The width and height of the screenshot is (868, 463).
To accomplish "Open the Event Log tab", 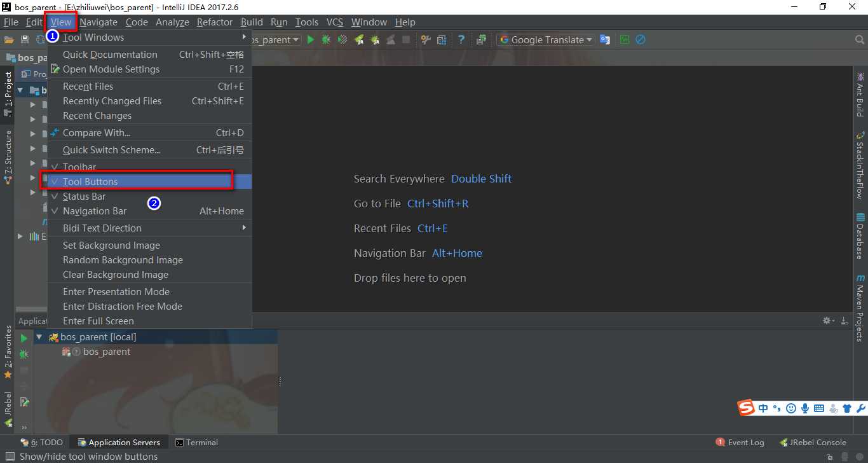I will [x=740, y=443].
